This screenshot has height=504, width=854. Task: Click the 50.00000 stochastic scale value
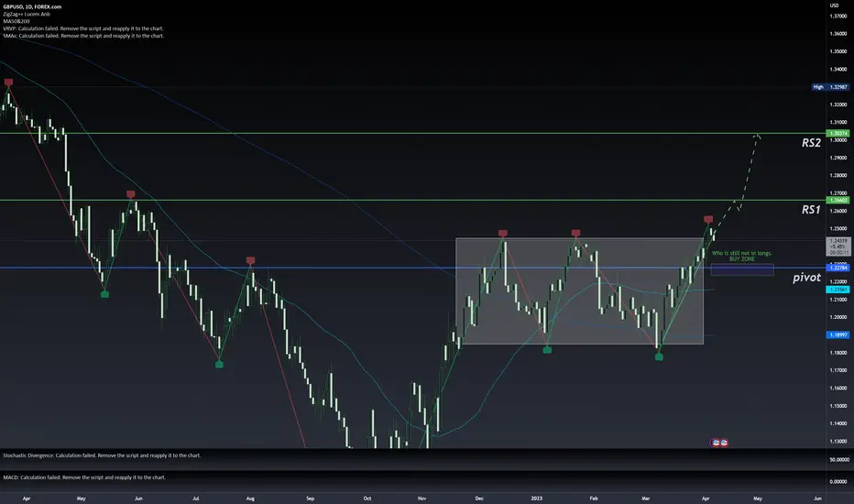(838, 459)
